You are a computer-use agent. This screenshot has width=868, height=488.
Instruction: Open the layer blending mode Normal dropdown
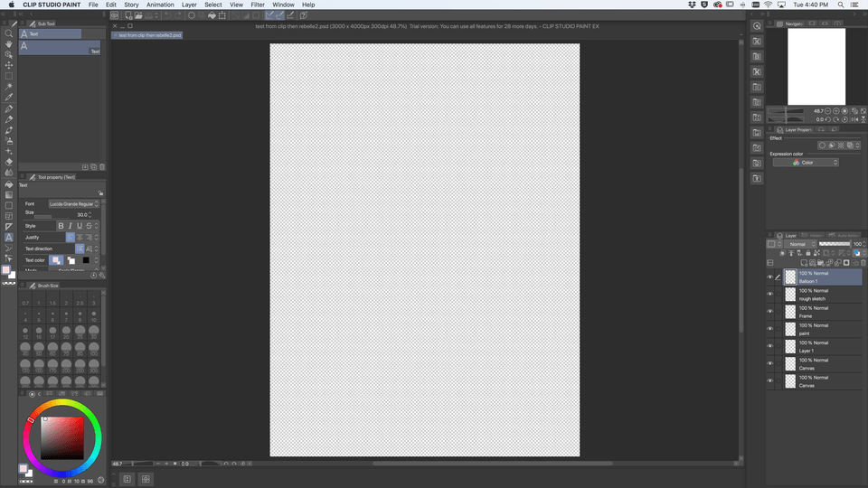799,244
